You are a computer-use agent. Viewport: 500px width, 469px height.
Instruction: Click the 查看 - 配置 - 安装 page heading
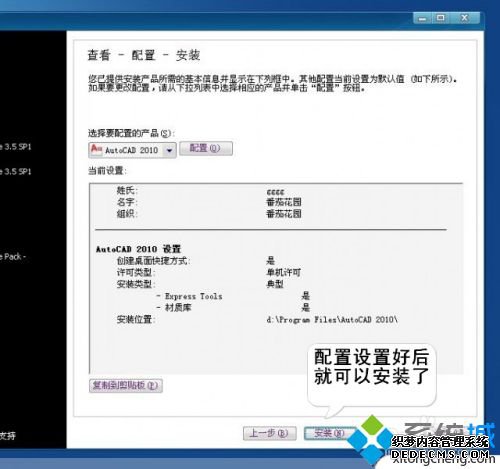tap(144, 55)
